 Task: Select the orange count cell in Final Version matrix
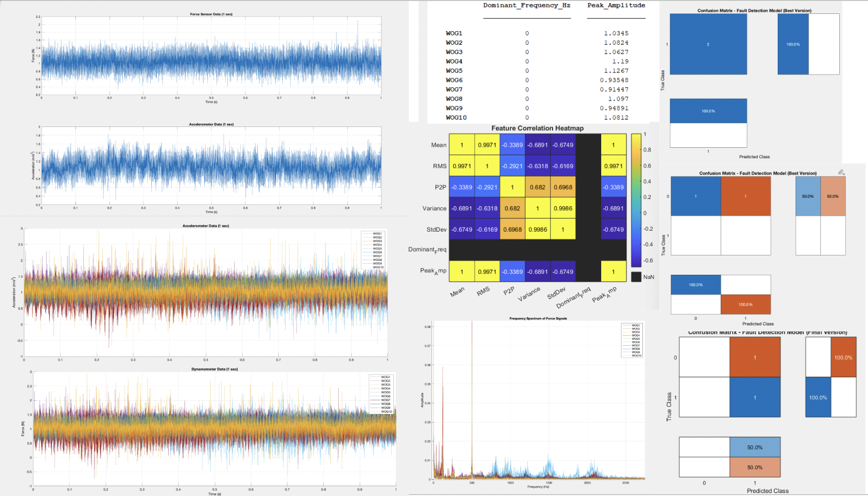point(755,357)
